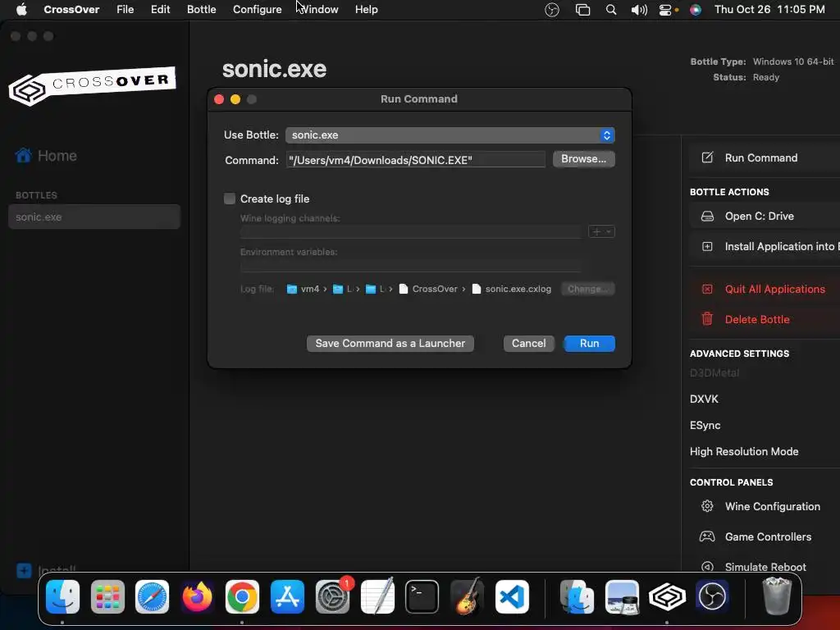Click the Quit All Applications icon
The width and height of the screenshot is (840, 630).
click(x=707, y=289)
